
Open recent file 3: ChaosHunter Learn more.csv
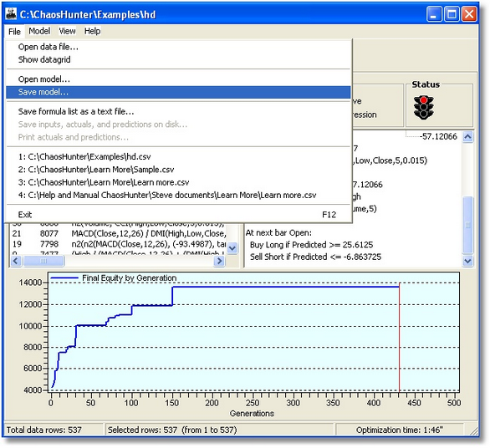[178, 182]
